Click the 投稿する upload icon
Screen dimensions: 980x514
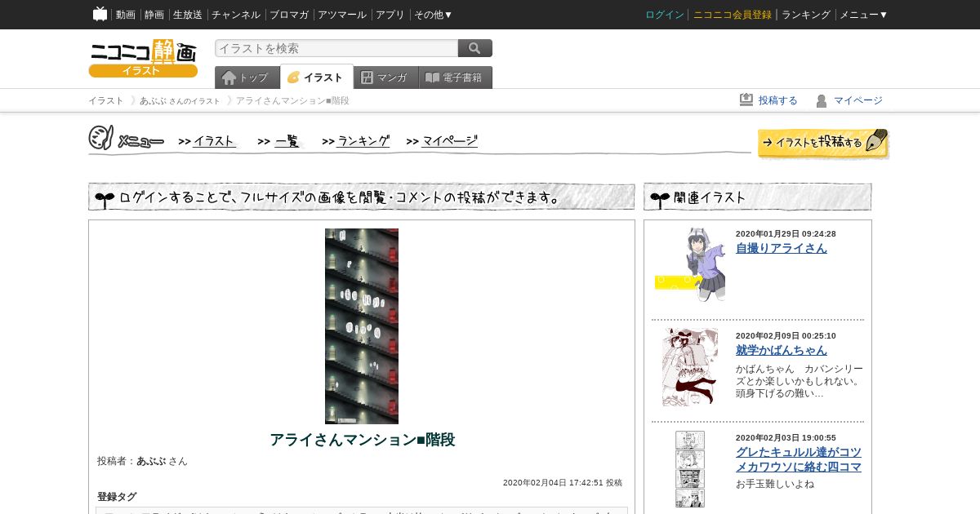coord(746,100)
